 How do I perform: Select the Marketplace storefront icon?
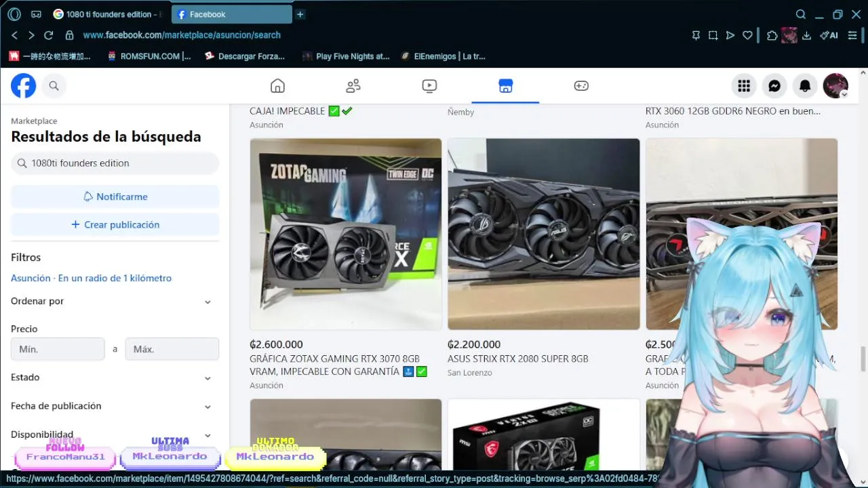click(x=505, y=86)
